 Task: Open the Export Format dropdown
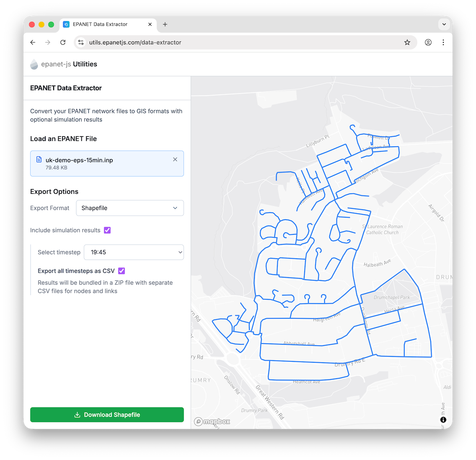tap(130, 208)
